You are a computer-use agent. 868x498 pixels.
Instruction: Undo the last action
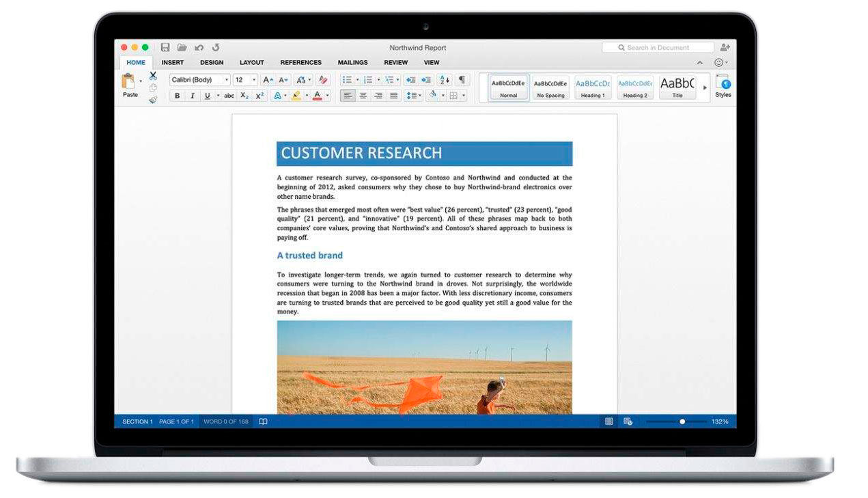click(199, 48)
